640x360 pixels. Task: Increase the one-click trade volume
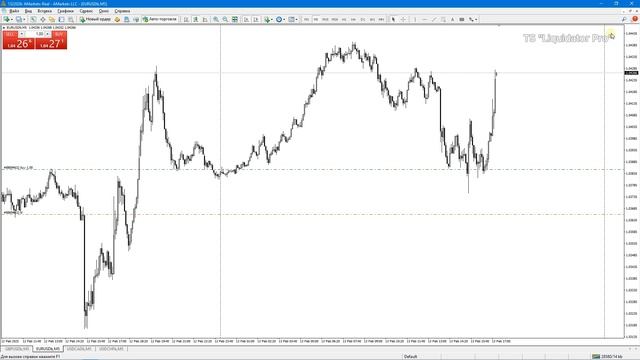pos(48,34)
